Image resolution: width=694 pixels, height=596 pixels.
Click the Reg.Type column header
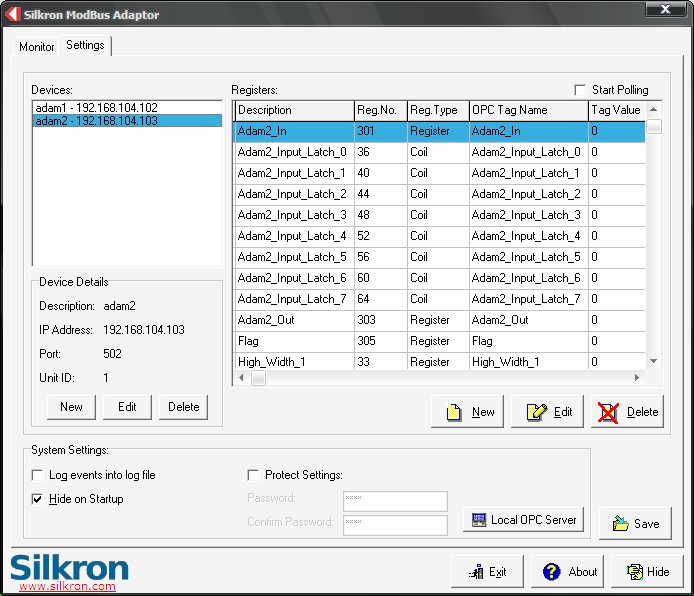pyautogui.click(x=438, y=110)
